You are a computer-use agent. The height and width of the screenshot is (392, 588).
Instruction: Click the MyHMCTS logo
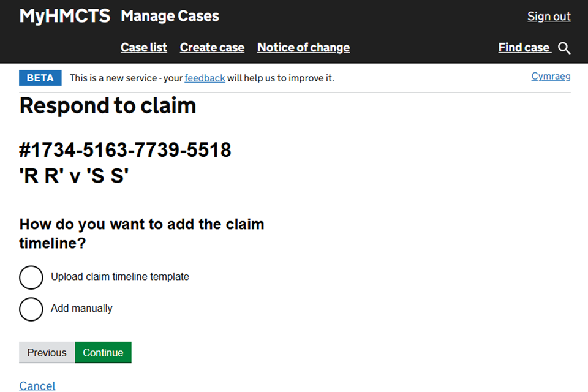tap(65, 17)
